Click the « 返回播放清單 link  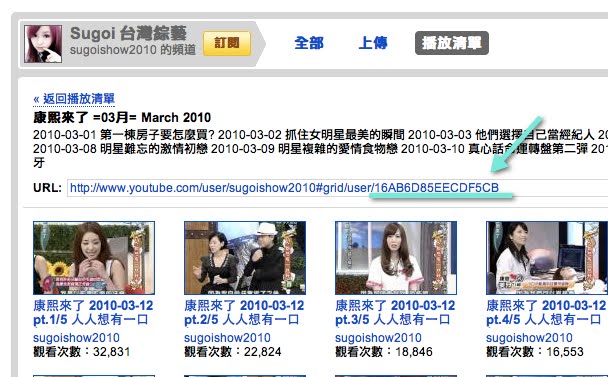pos(74,99)
